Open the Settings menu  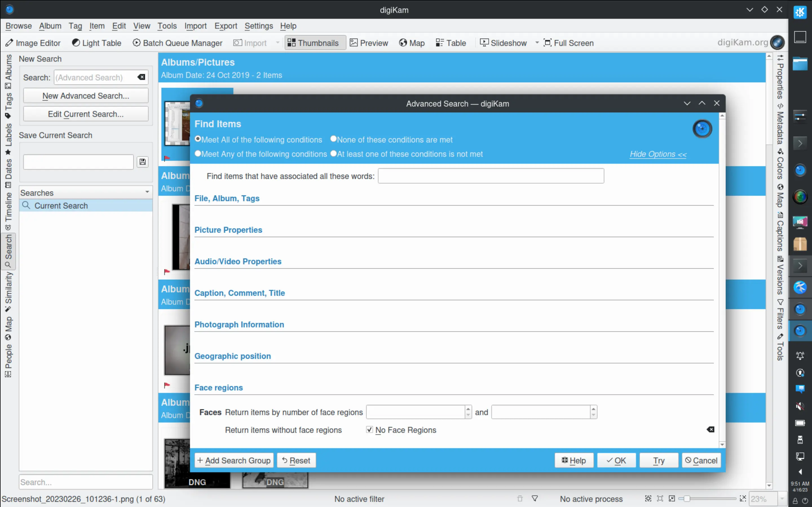point(258,26)
